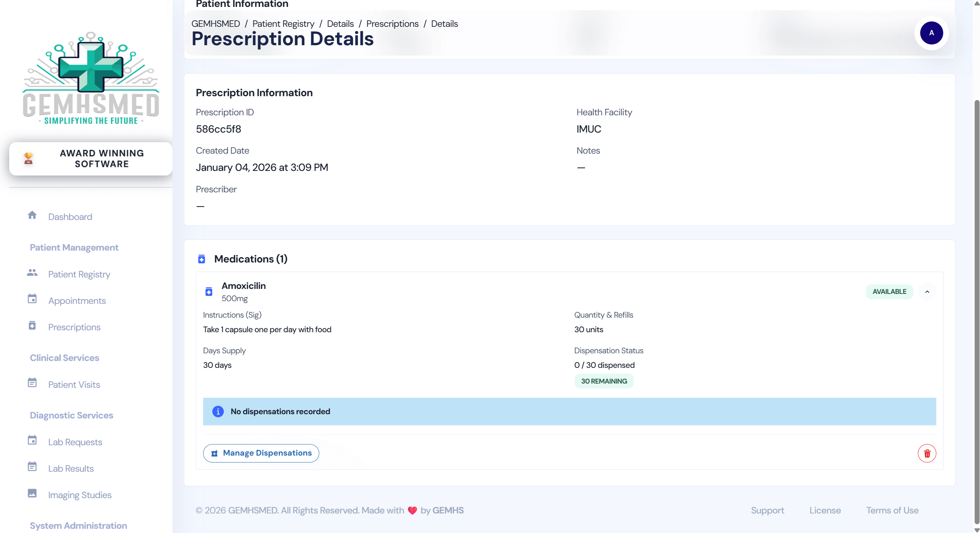Click the heart icon in footer

tap(412, 511)
